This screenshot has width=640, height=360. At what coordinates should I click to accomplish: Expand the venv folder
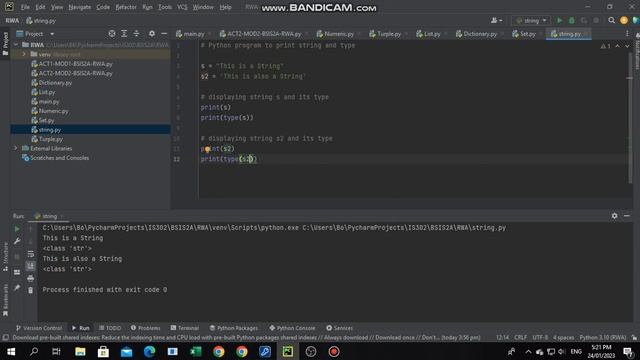[x=24, y=54]
